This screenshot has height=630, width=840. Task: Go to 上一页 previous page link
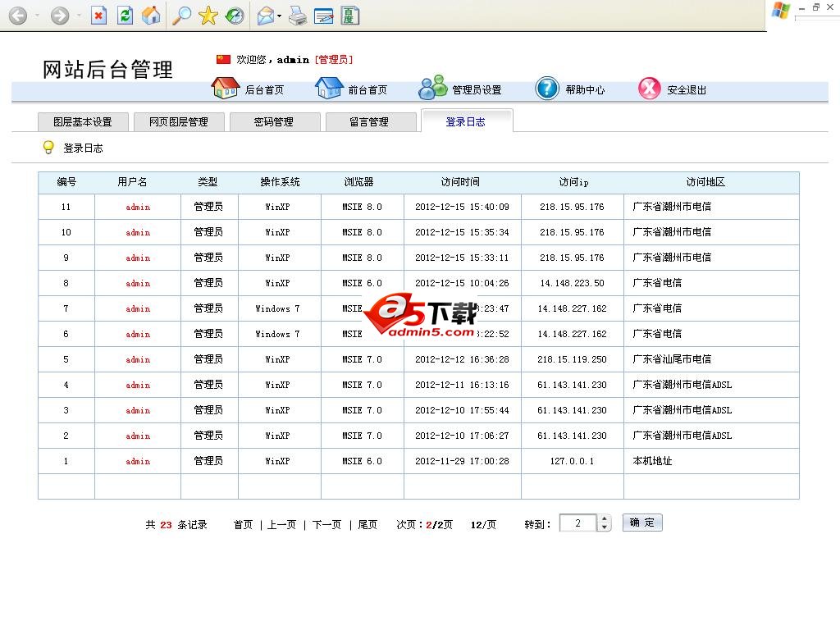click(282, 524)
